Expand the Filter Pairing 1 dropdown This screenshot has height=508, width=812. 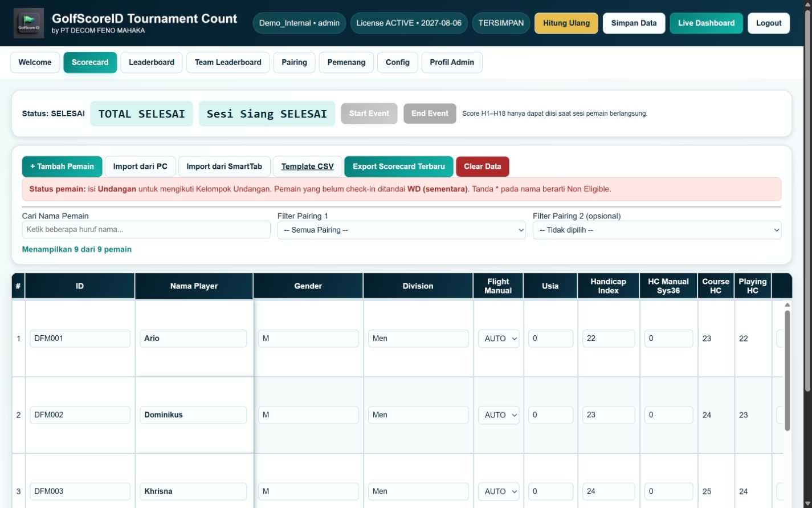coord(402,230)
